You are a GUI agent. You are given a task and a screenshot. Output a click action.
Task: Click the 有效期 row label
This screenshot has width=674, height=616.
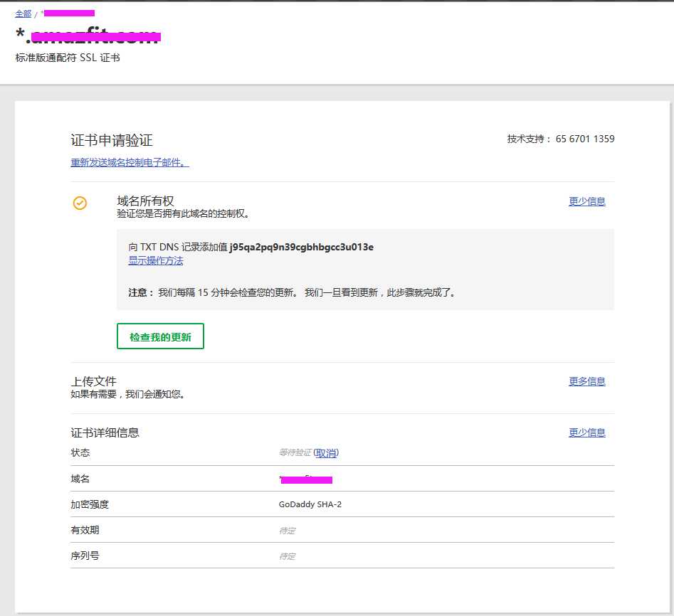(x=85, y=530)
